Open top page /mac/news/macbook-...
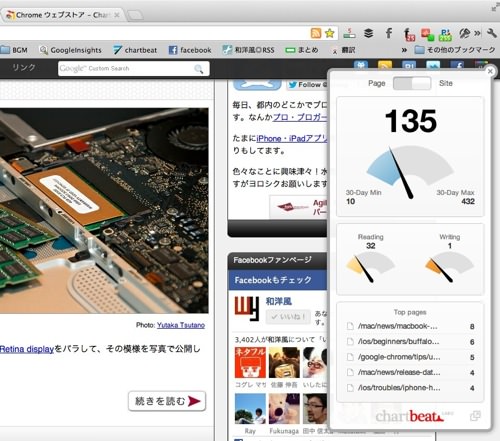This screenshot has width=500, height=441. [410, 326]
